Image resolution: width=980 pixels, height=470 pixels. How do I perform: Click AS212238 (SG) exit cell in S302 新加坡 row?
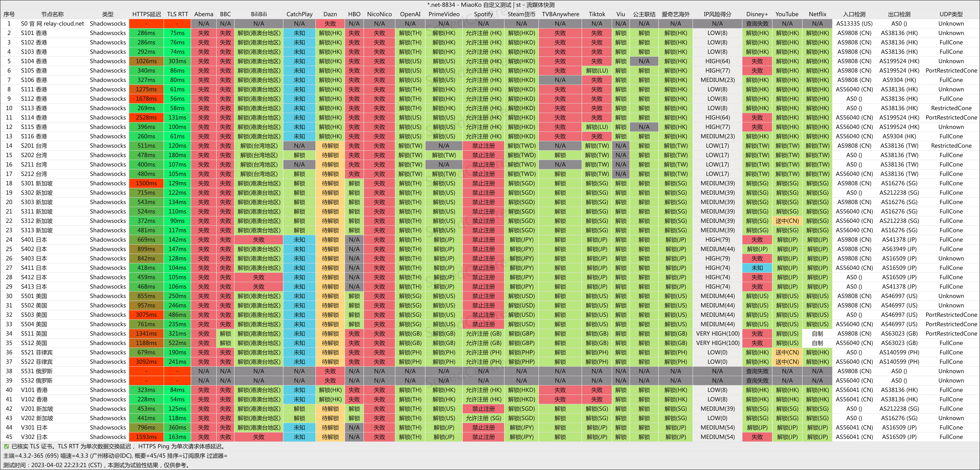point(899,193)
